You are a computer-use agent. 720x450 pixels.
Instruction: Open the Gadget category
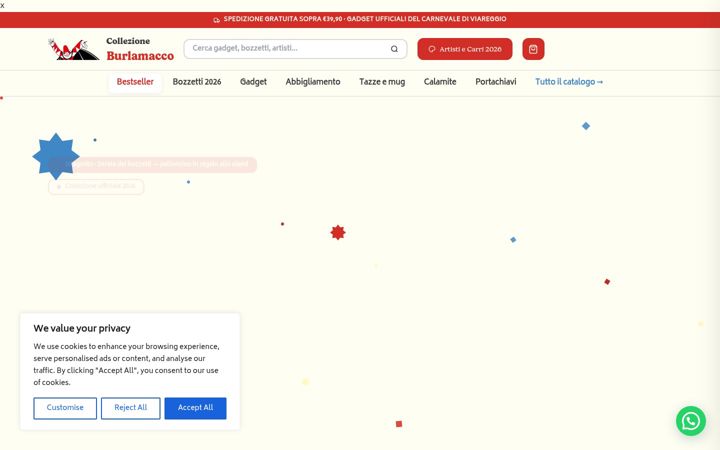(x=253, y=82)
